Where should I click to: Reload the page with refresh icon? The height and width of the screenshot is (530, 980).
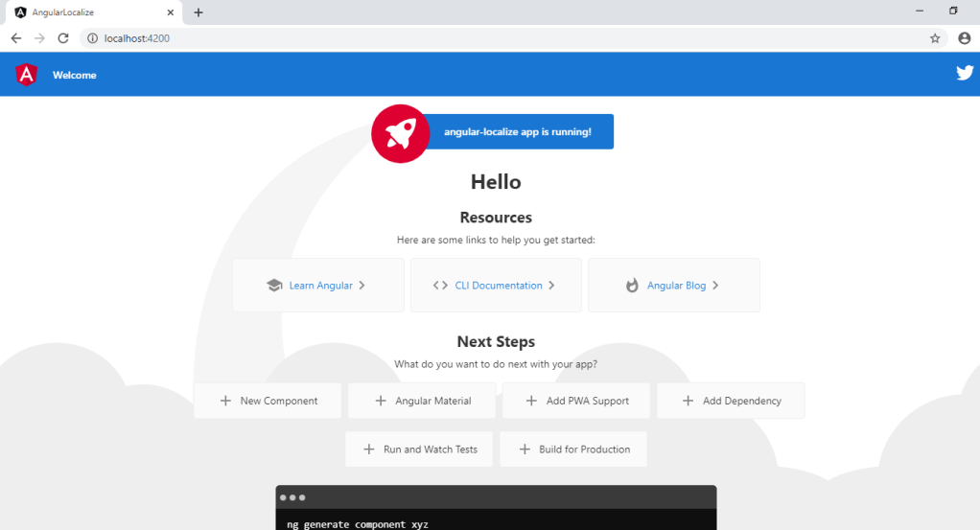click(63, 38)
